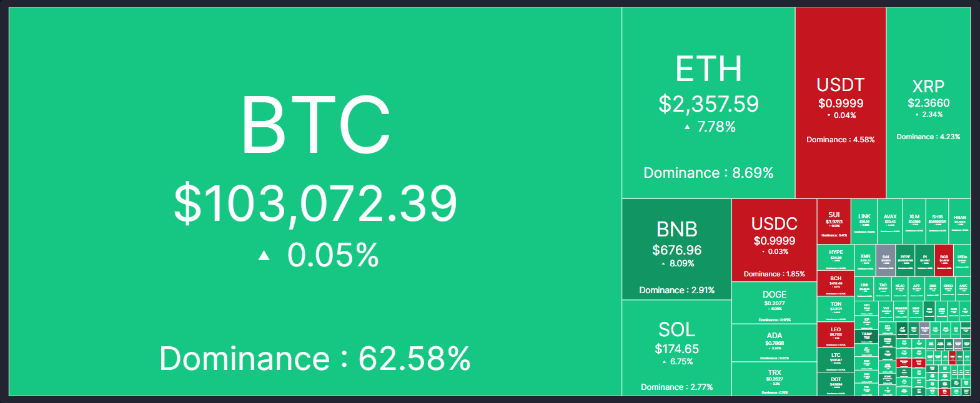
Task: Select the BNB tile at $676.96
Action: tap(676, 250)
